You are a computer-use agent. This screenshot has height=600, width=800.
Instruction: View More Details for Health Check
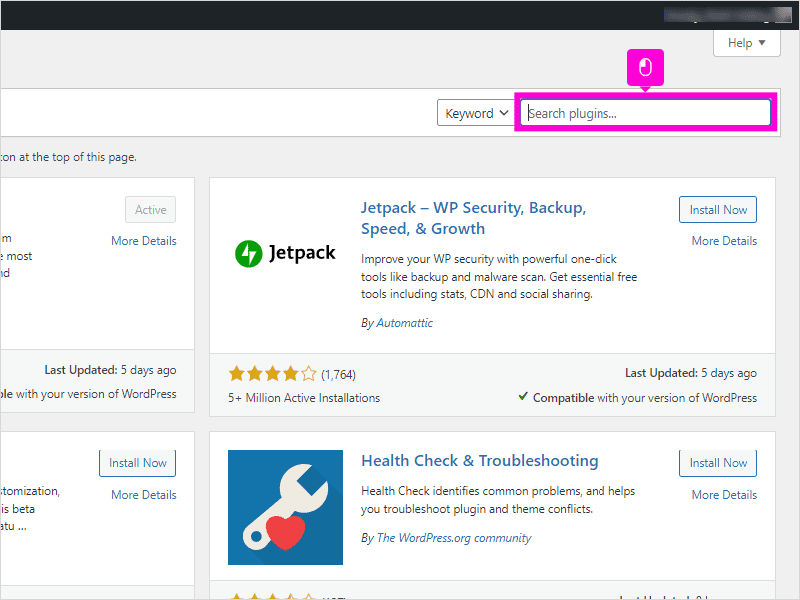coord(724,495)
